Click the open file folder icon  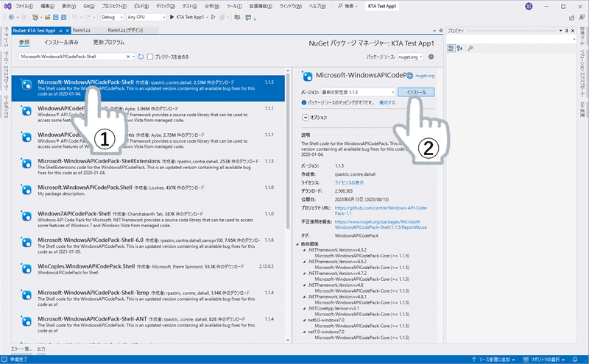tap(47, 17)
